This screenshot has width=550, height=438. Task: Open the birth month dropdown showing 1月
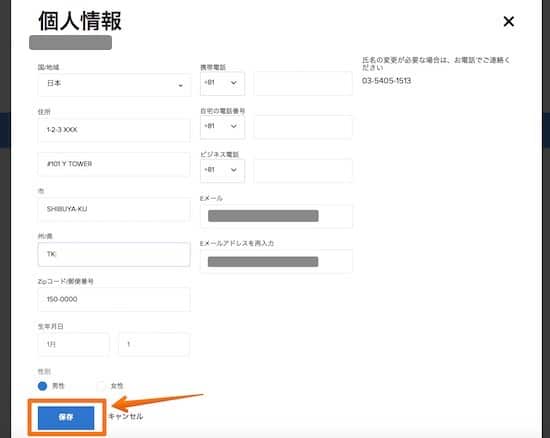point(74,344)
